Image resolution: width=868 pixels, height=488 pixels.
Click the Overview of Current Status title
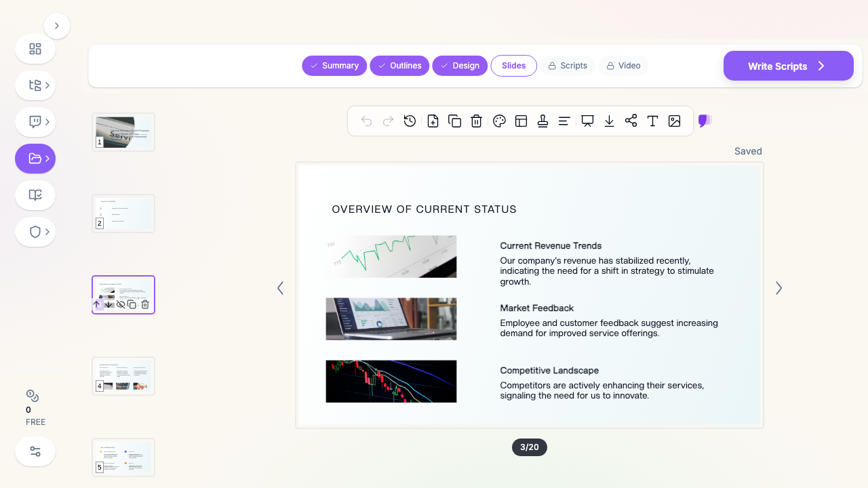[x=425, y=209]
